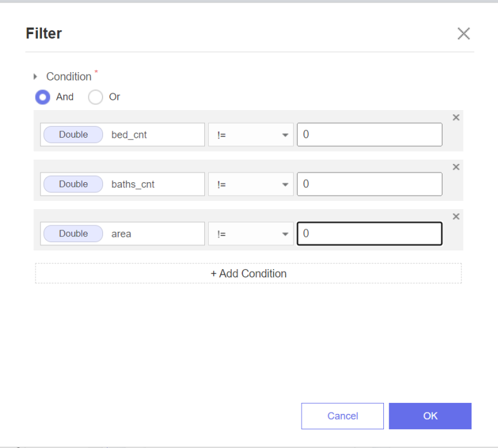Viewport: 498px width, 448px height.
Task: Click the Double type badge for area
Action: 73,234
